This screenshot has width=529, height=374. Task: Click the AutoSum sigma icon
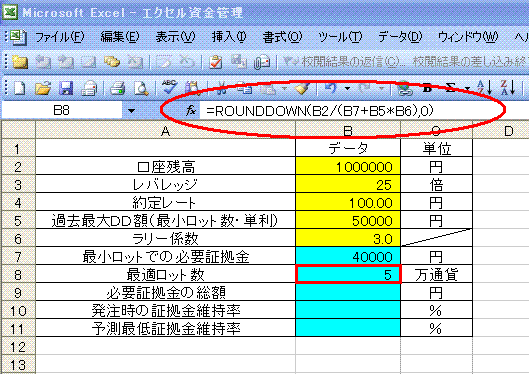point(450,88)
